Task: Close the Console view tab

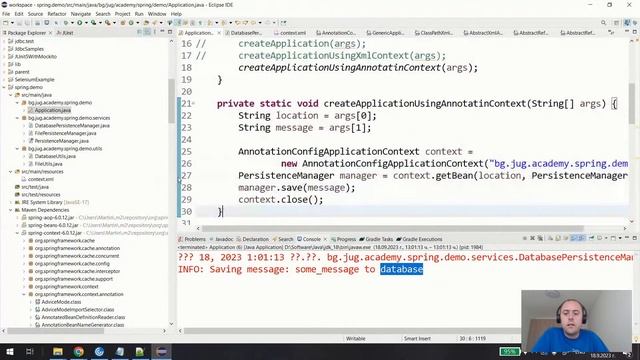Action: (x=325, y=239)
